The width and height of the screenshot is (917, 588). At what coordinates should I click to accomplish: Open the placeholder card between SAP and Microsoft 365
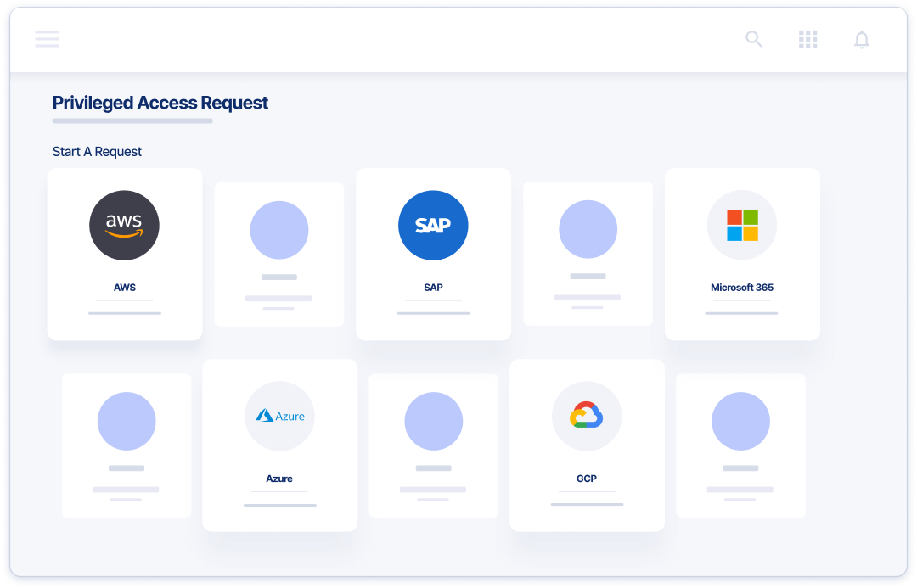click(x=587, y=254)
